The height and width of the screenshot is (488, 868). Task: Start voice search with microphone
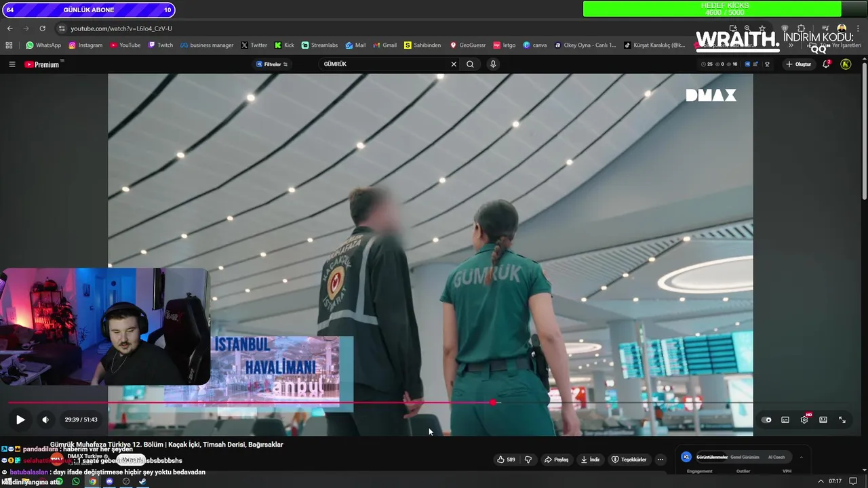coord(493,64)
